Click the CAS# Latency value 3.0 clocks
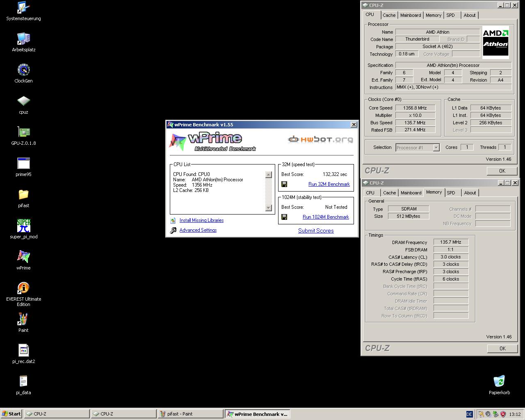This screenshot has width=525, height=420. point(451,257)
